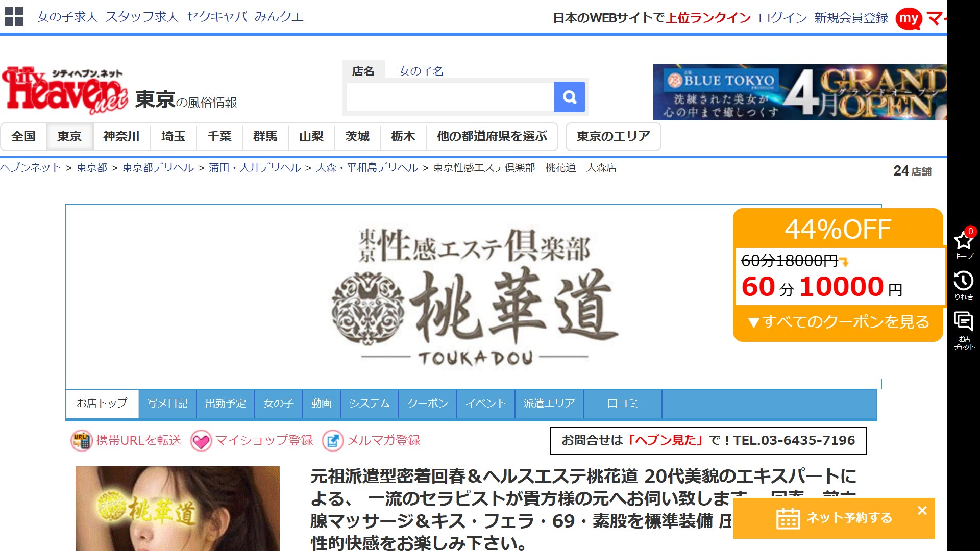
Task: Select 埼玉 in the region bar
Action: (174, 137)
